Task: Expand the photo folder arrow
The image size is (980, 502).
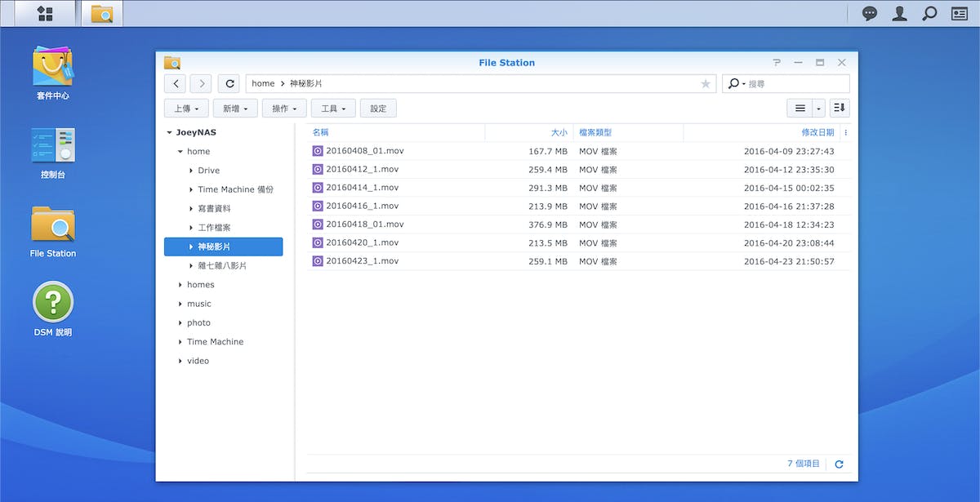Action: pyautogui.click(x=180, y=322)
